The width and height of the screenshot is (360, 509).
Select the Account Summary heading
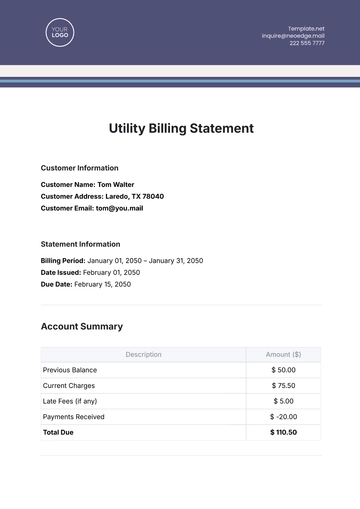(x=82, y=326)
